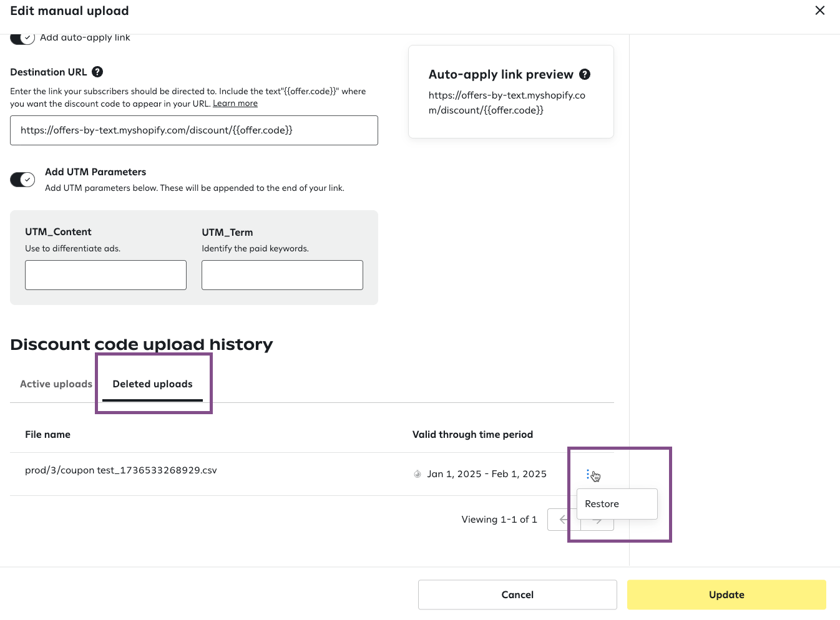
Task: Go to the previous page arrow
Action: 563,520
